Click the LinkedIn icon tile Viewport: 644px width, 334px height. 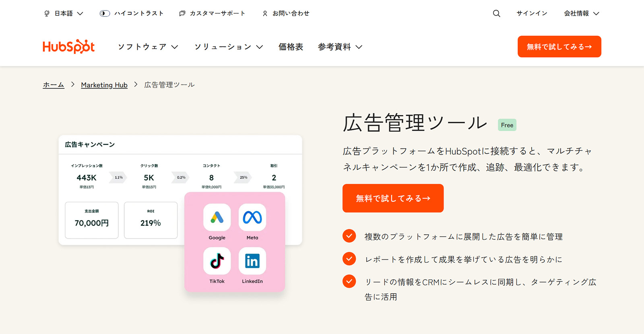(x=252, y=261)
